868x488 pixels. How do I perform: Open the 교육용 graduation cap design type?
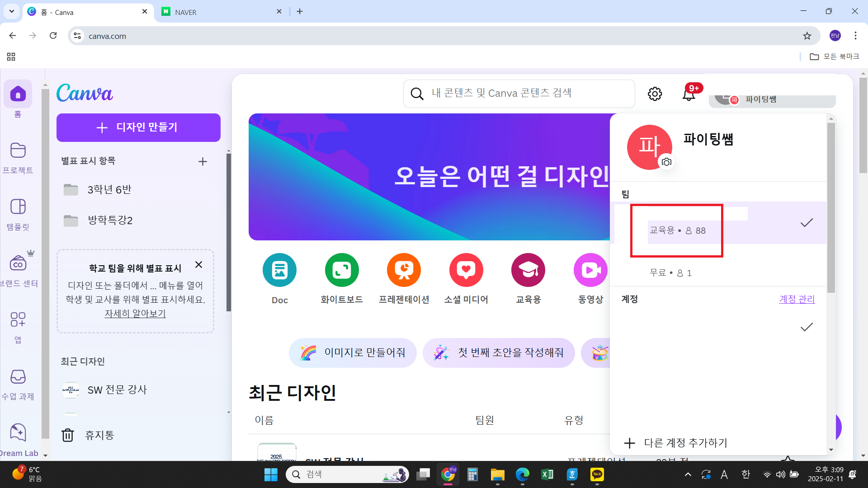coord(528,270)
